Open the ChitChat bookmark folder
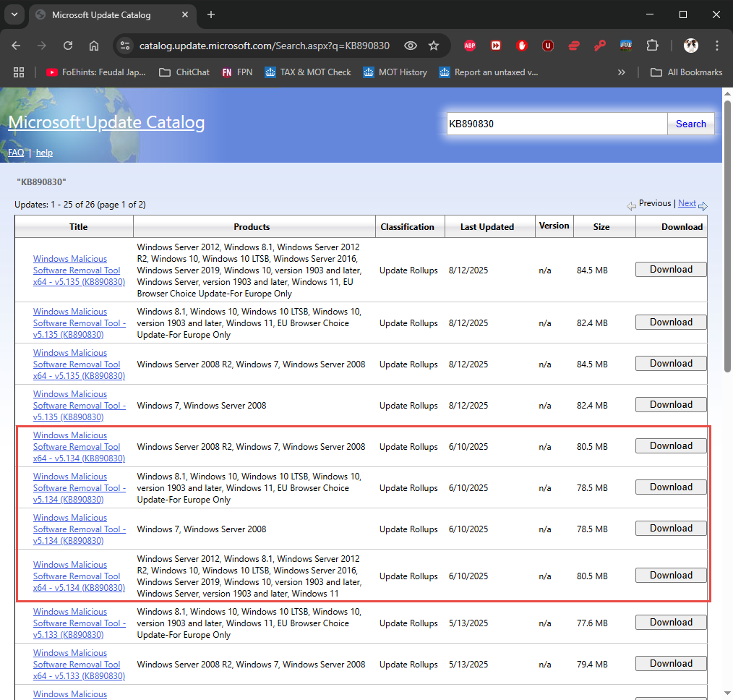733x700 pixels. (184, 72)
